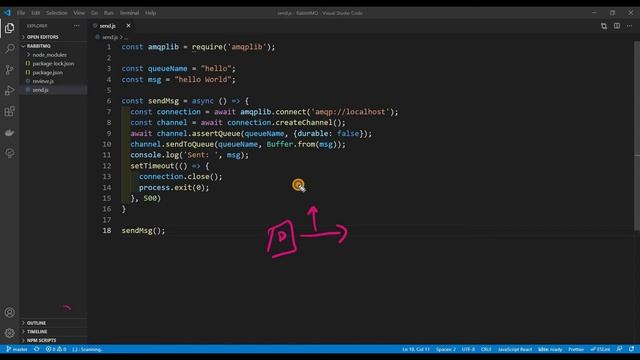This screenshot has height=360, width=640.
Task: Expand the Open Editors section
Action: click(53, 37)
